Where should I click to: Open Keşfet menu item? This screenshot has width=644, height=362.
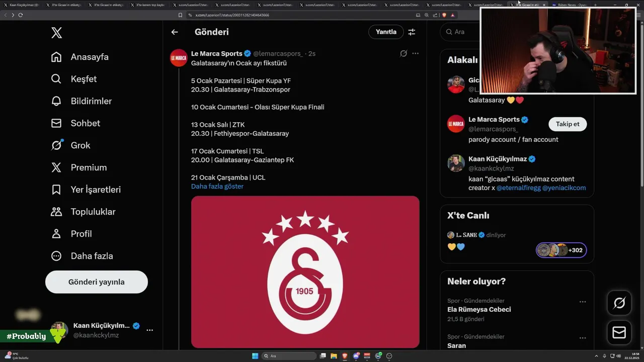click(x=84, y=79)
